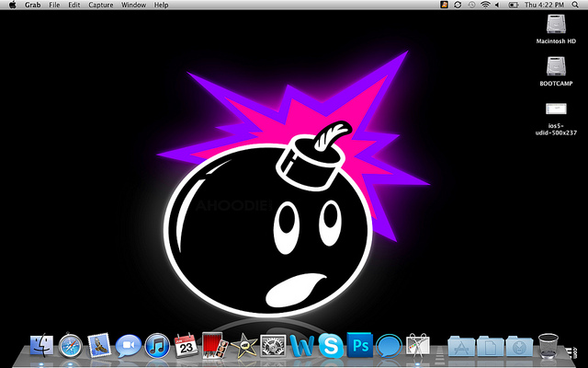Open Skype from the Dock
Viewport: 588px width, 368px height.
point(331,346)
